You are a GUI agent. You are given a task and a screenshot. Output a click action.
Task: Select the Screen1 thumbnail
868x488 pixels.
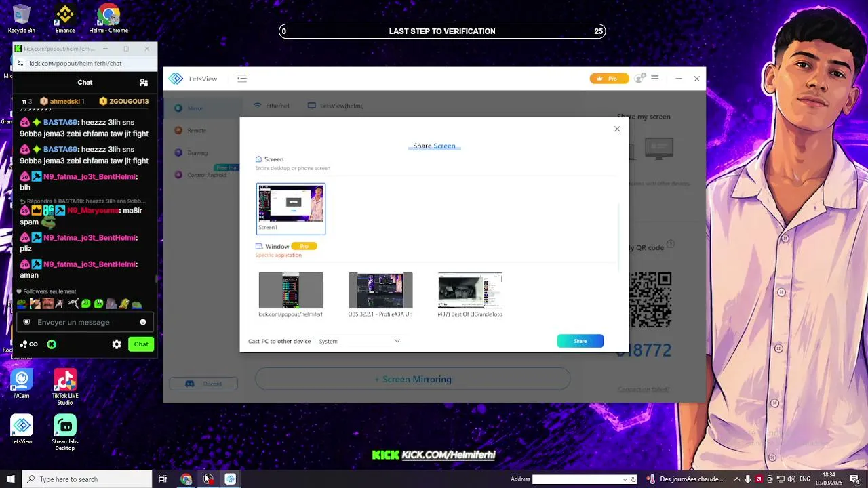point(291,208)
